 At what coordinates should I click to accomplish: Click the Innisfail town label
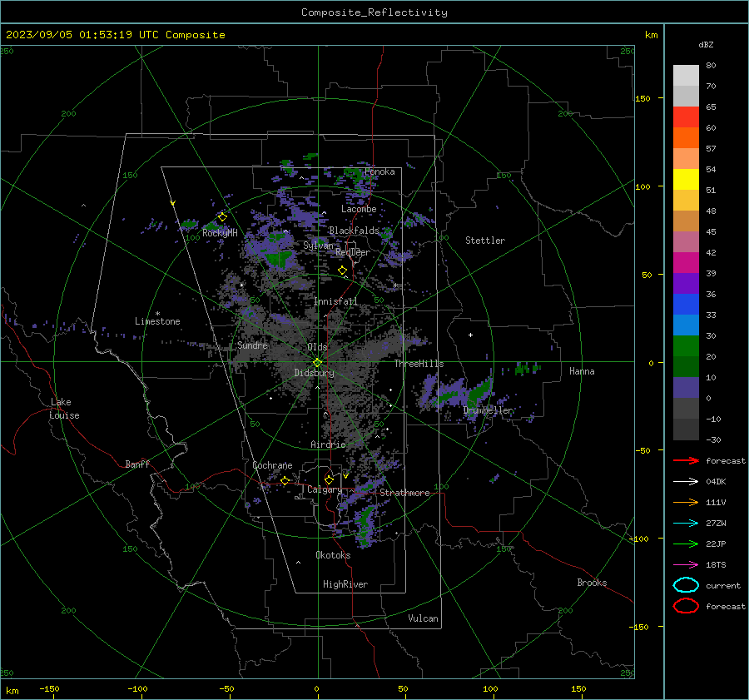[x=335, y=301]
